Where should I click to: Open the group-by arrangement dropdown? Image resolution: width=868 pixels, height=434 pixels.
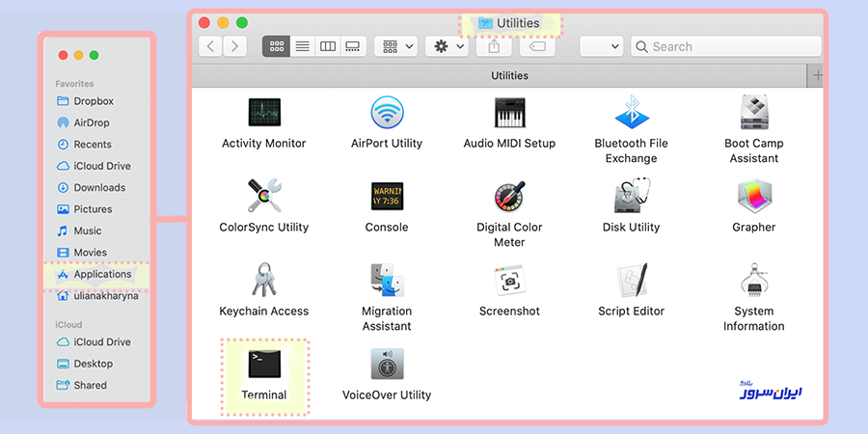pos(395,46)
